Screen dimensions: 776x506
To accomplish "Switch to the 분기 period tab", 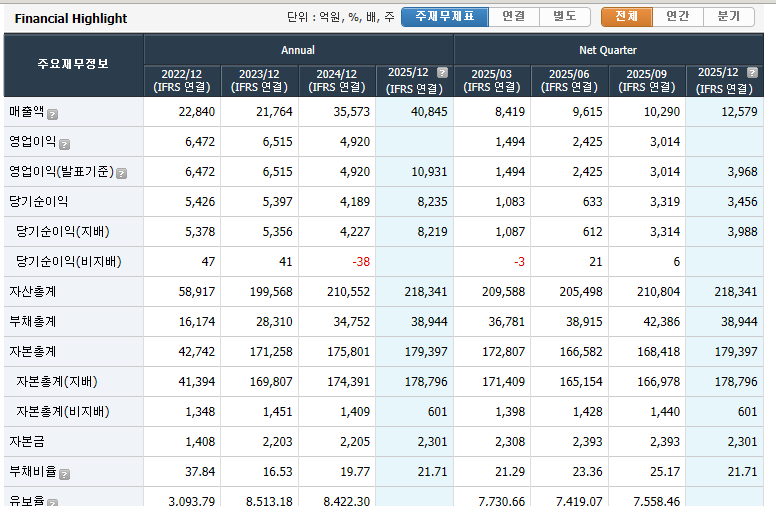I will (729, 17).
